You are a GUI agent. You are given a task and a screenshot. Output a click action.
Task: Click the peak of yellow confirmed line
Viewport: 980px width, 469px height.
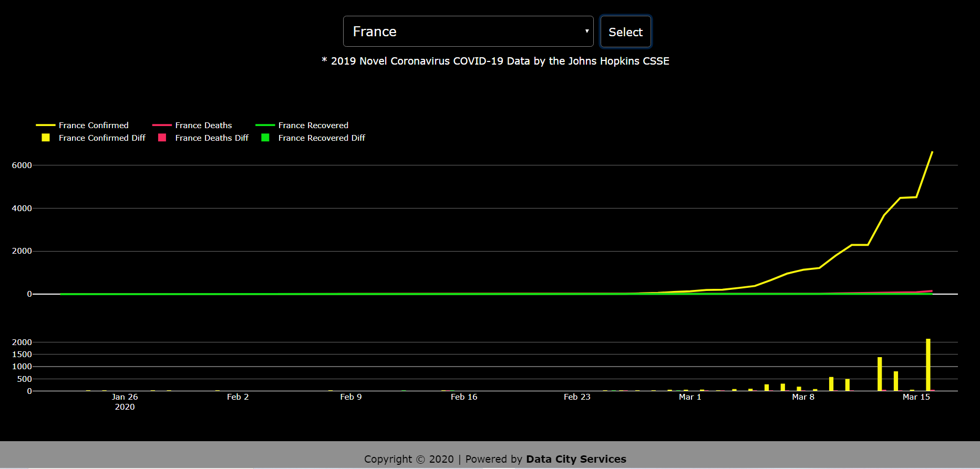click(932, 152)
